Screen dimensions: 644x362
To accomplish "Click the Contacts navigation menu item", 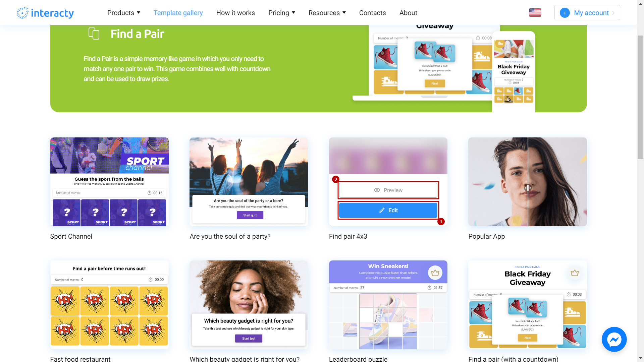I will [x=372, y=12].
